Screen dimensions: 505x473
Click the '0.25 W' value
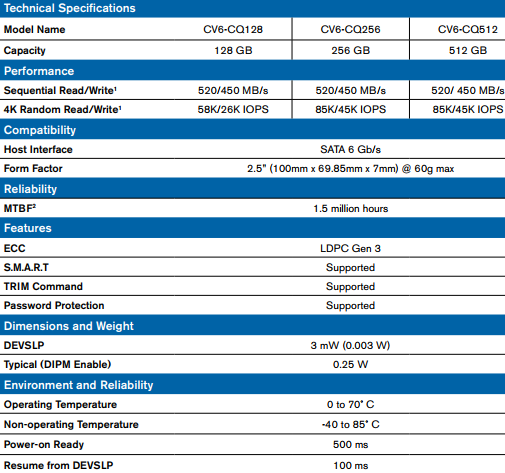350,364
